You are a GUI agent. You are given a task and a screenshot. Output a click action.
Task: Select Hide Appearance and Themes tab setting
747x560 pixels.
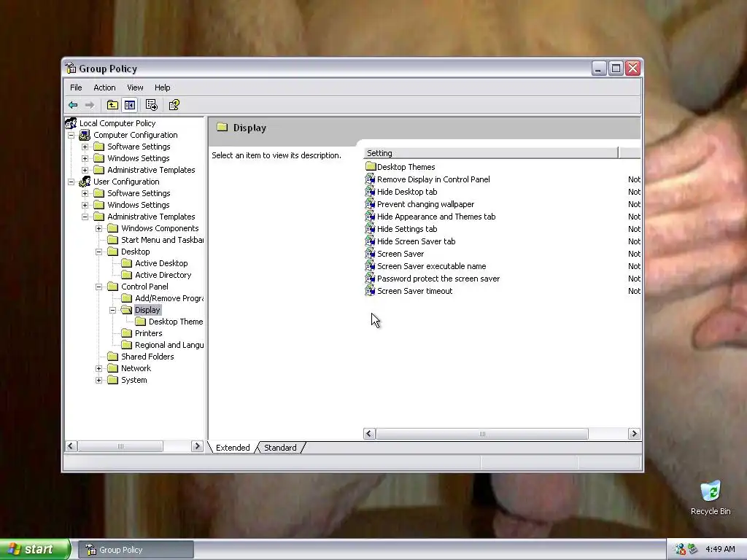point(436,217)
